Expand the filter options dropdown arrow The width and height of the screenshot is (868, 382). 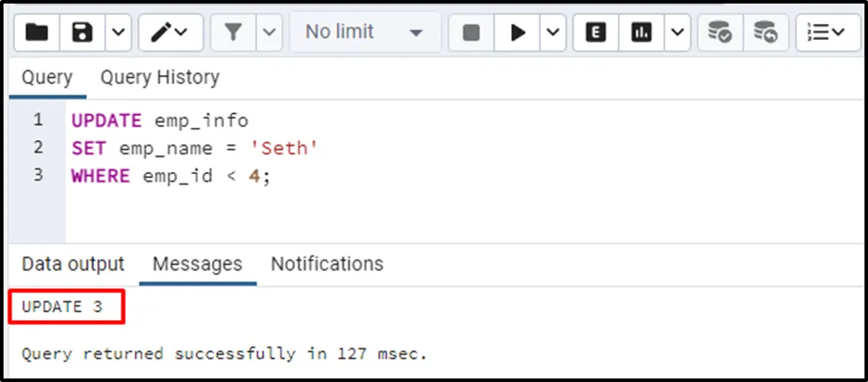click(269, 33)
